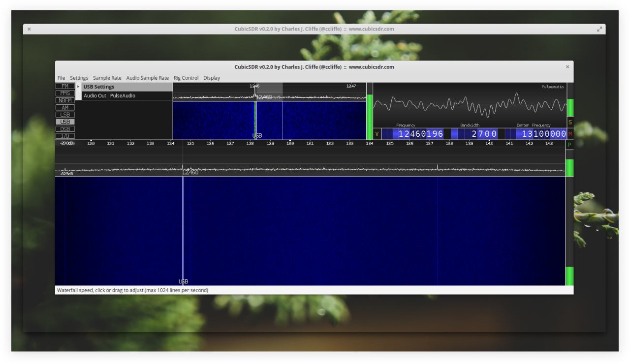630x364 pixels.
Task: Select the NBFM demodulator mode
Action: click(x=65, y=100)
